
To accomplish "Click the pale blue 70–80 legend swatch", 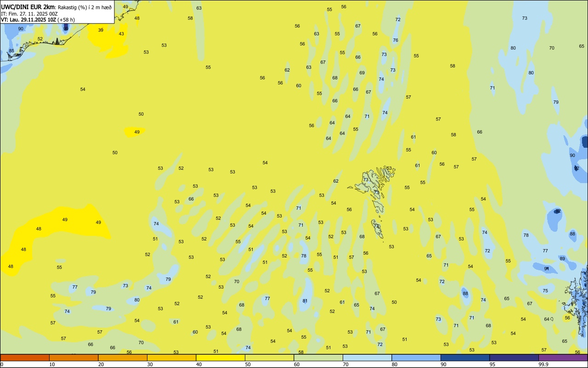I will (x=367, y=357).
